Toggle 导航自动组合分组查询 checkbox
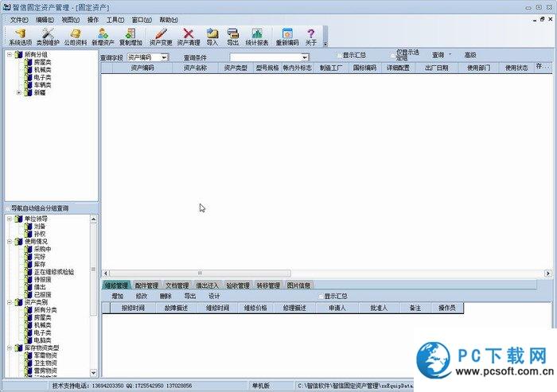 (x=7, y=208)
